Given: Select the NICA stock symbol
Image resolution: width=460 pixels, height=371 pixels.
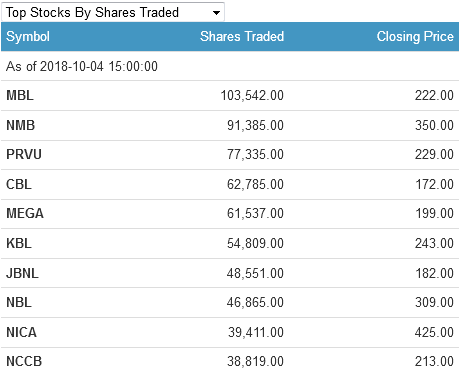Looking at the screenshot, I should (21, 332).
